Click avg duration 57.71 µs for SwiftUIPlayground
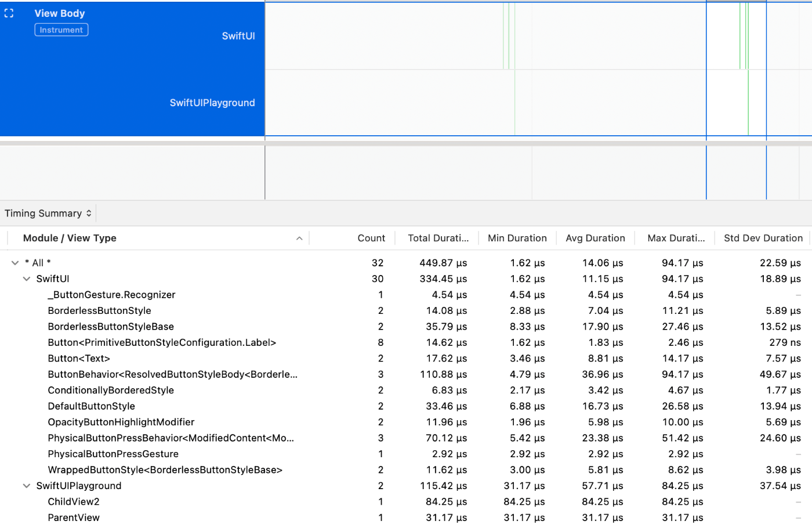Viewport: 812px width, 528px height. click(x=603, y=486)
